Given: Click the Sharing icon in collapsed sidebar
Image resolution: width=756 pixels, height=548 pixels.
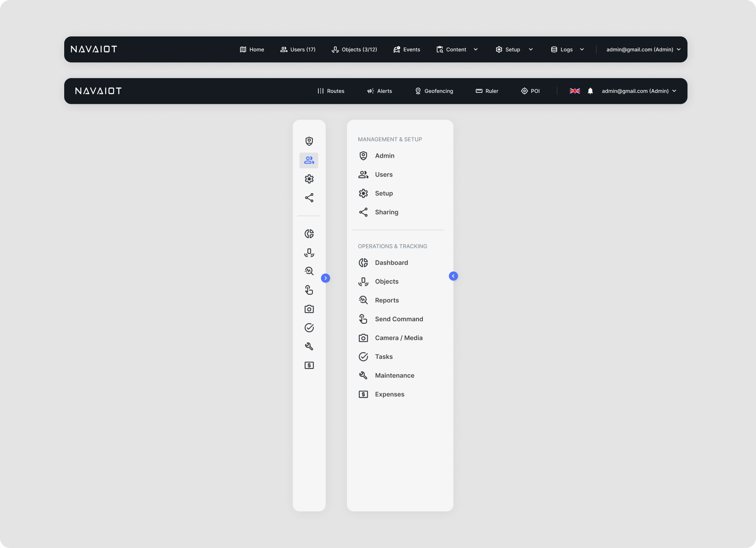Looking at the screenshot, I should 309,198.
